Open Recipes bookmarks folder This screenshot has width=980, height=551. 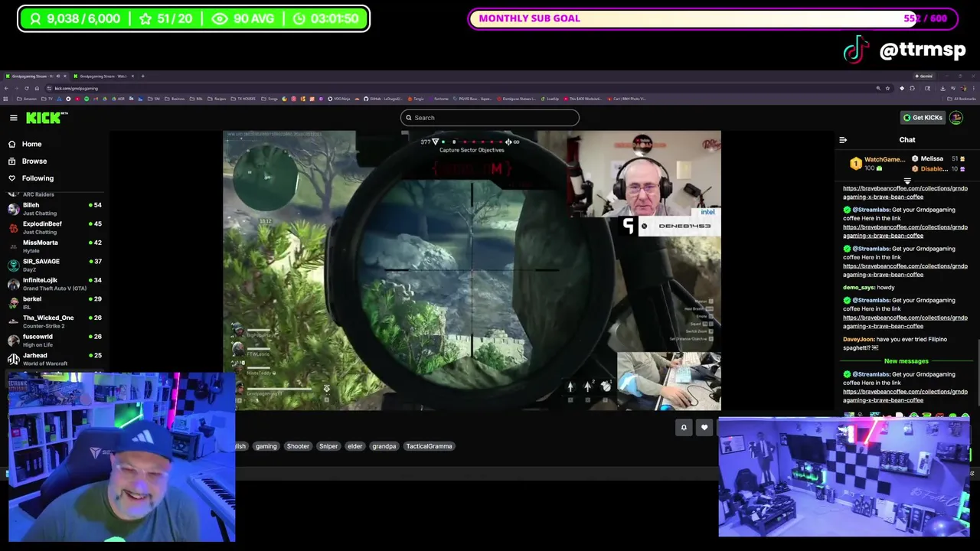pos(217,99)
